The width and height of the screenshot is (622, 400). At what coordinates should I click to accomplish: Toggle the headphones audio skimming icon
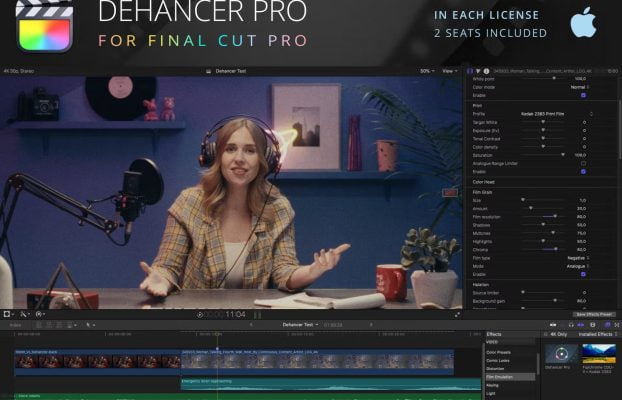click(x=571, y=325)
